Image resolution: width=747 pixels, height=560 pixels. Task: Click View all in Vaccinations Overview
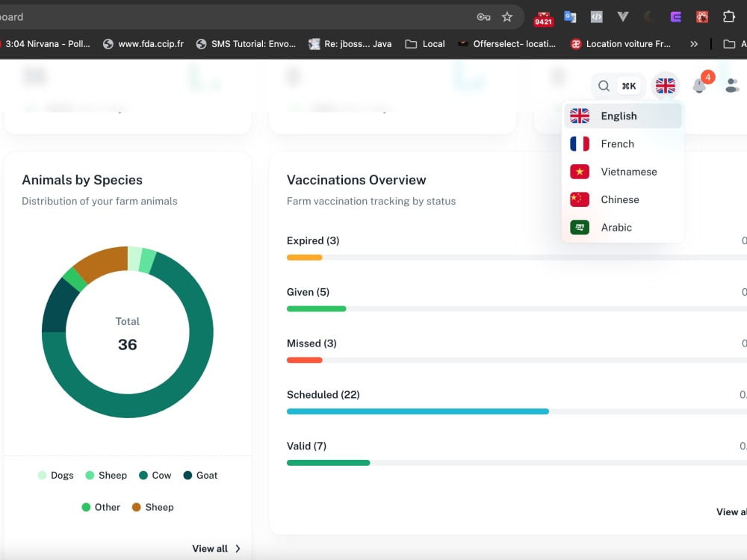click(731, 512)
